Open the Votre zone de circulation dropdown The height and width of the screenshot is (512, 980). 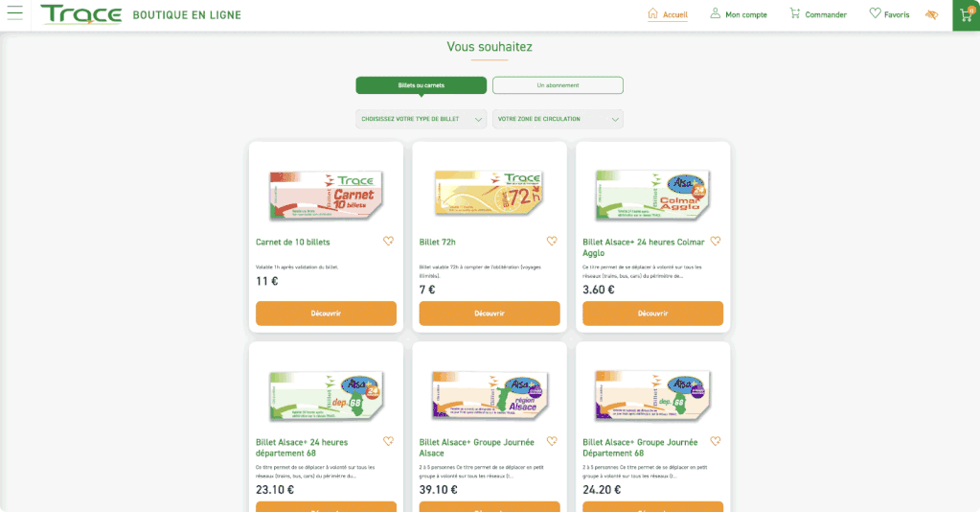[x=558, y=119]
